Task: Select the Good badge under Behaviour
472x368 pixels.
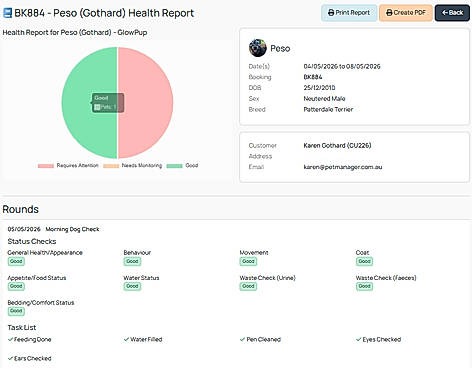Action: [x=132, y=261]
